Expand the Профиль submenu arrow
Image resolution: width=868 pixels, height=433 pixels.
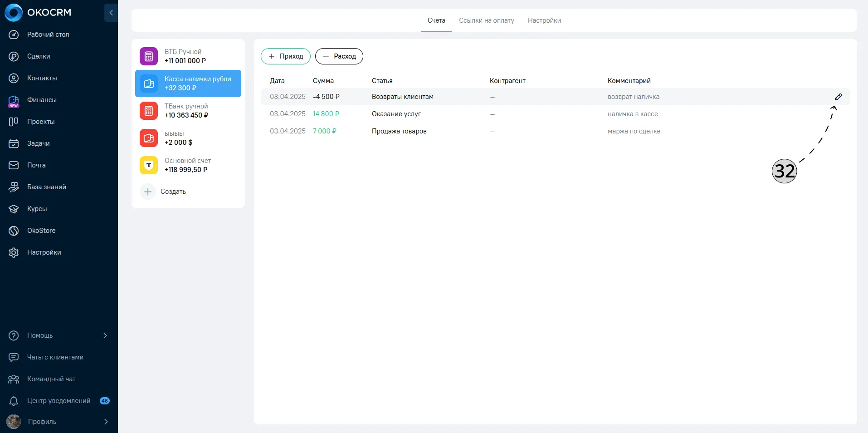(106, 422)
